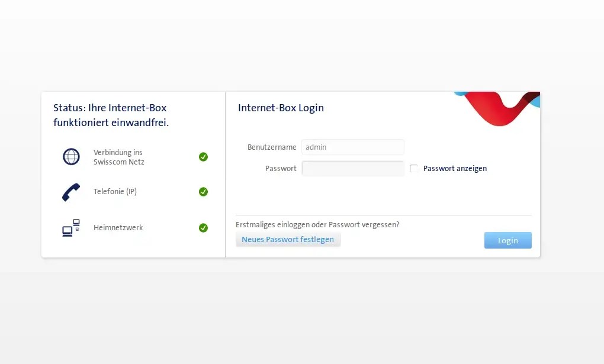Click the Telefonie (IP) label text
The image size is (604, 364).
click(116, 191)
